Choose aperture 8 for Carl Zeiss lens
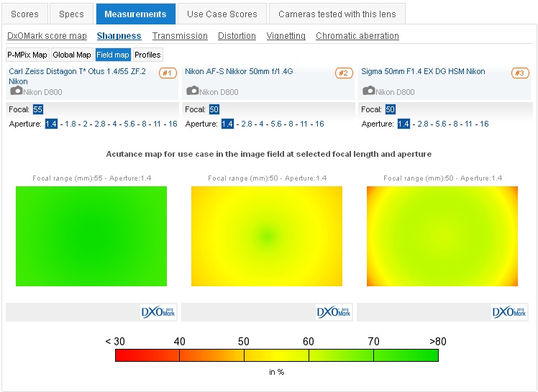 click(144, 124)
